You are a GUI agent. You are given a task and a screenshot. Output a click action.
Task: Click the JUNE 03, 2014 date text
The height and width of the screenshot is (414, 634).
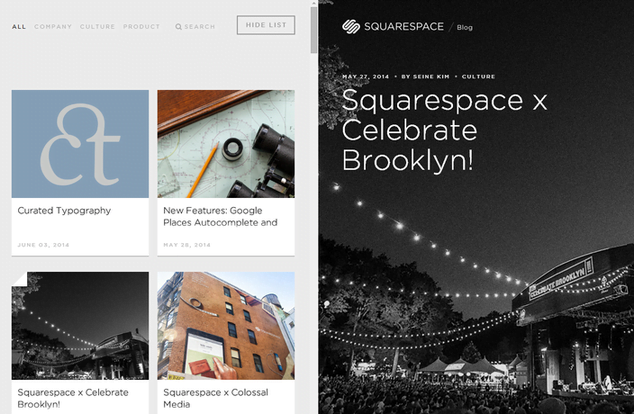click(44, 245)
